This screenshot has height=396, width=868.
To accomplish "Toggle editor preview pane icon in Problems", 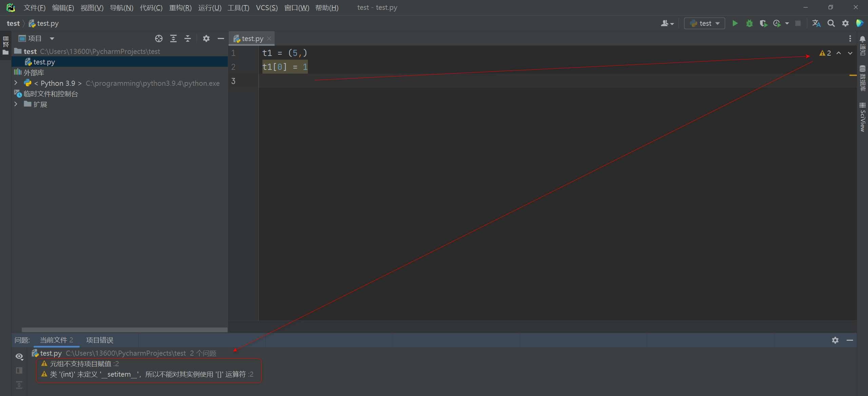I will click(19, 371).
